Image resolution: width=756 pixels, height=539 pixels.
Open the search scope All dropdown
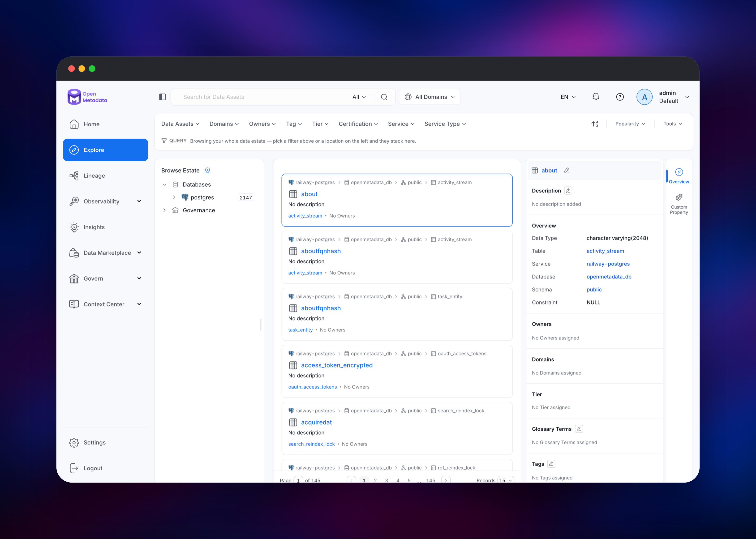(x=359, y=97)
